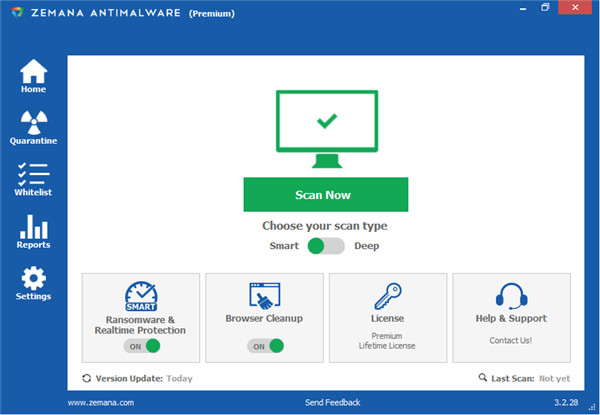The image size is (600, 415).
Task: Click the Contact Us! text
Action: pyautogui.click(x=510, y=340)
